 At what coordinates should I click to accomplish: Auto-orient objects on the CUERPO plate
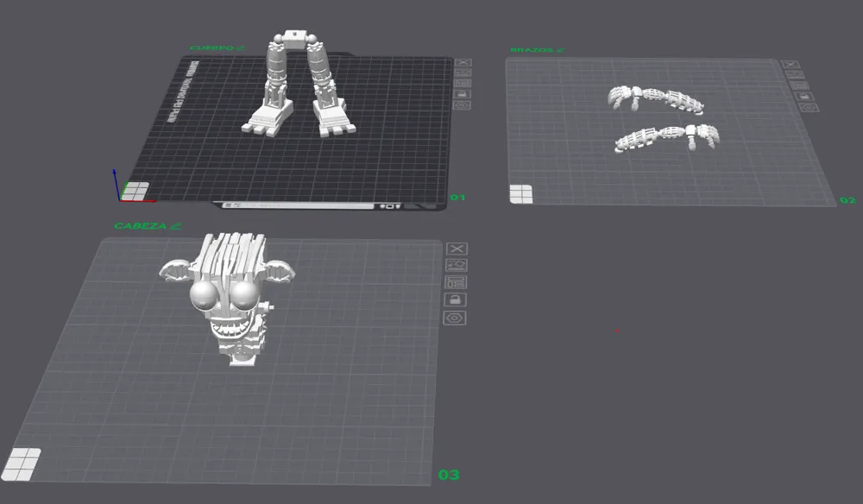tap(463, 72)
